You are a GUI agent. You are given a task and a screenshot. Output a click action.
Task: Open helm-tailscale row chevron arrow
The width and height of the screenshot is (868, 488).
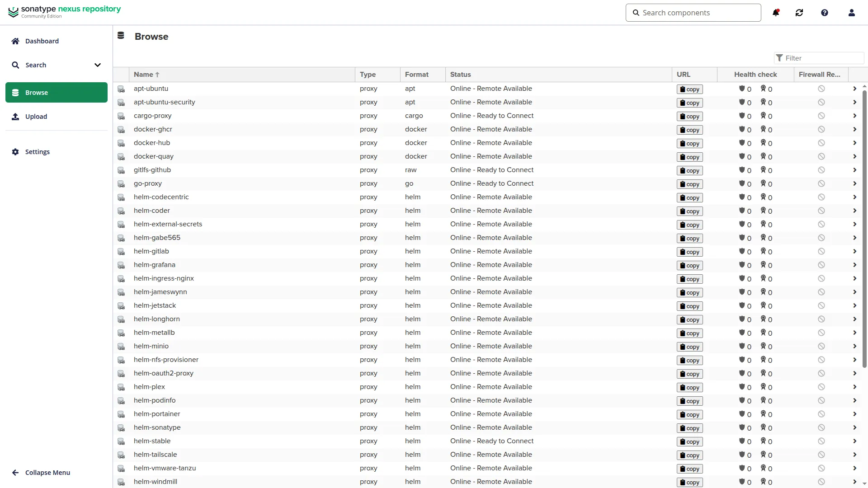click(x=854, y=455)
